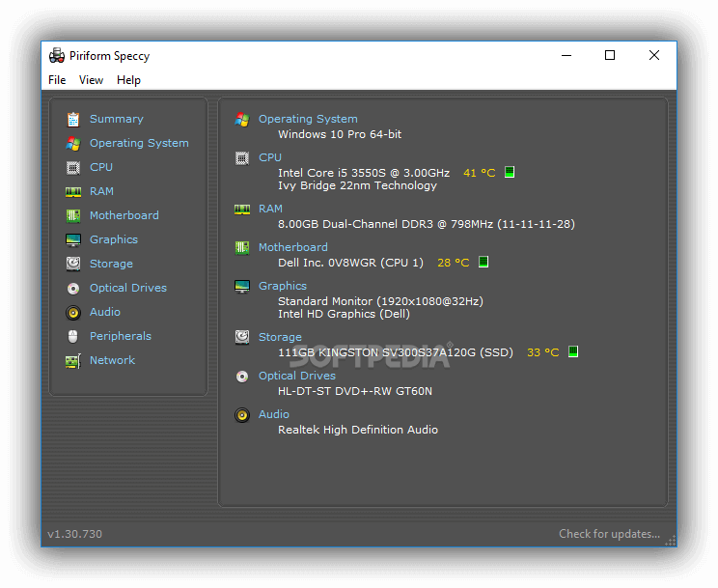Open Network section from sidebar
The image size is (718, 588).
112,360
